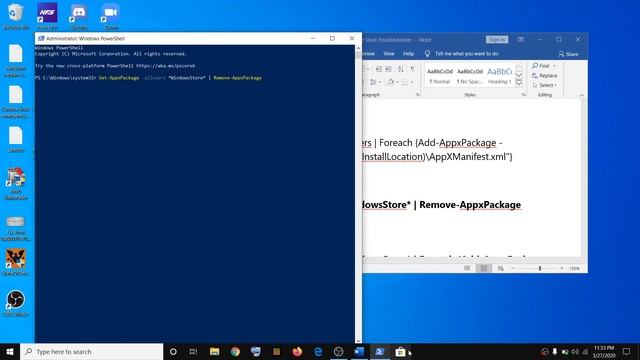Open Microsoft Edge from the taskbar
Viewport: 640px width, 360px height.
[318, 351]
